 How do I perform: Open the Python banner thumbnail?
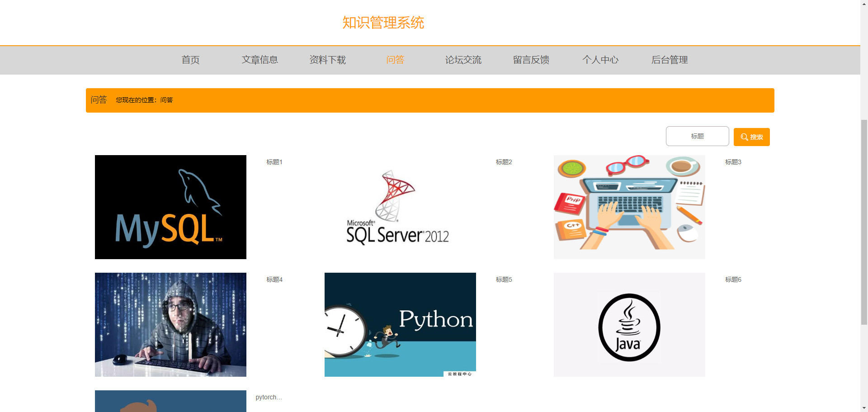click(x=400, y=325)
